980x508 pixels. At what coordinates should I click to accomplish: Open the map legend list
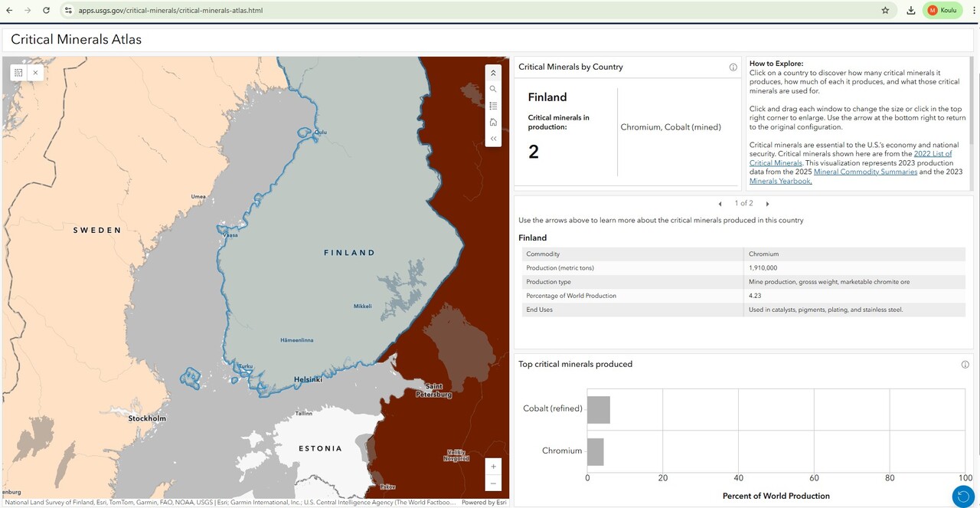pos(493,106)
